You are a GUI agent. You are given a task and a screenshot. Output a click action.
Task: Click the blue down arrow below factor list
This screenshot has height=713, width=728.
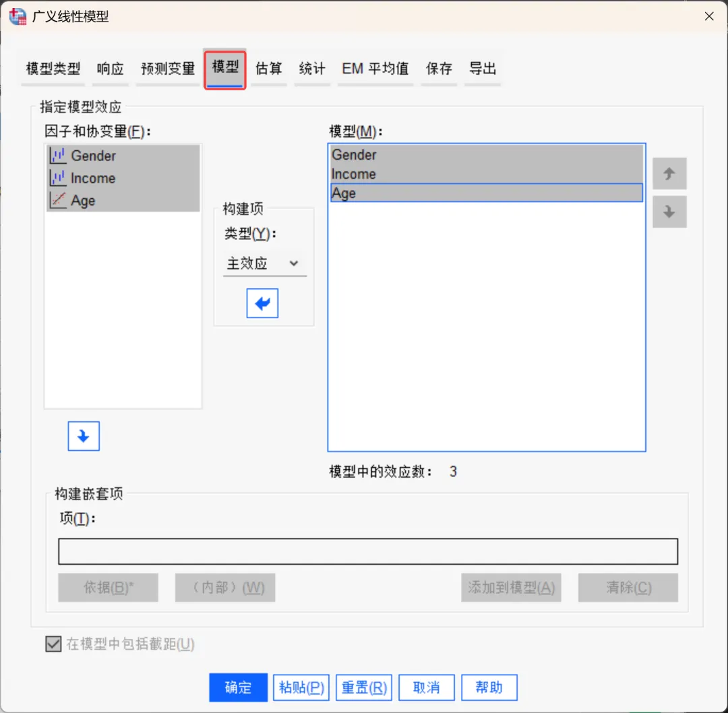tap(84, 436)
